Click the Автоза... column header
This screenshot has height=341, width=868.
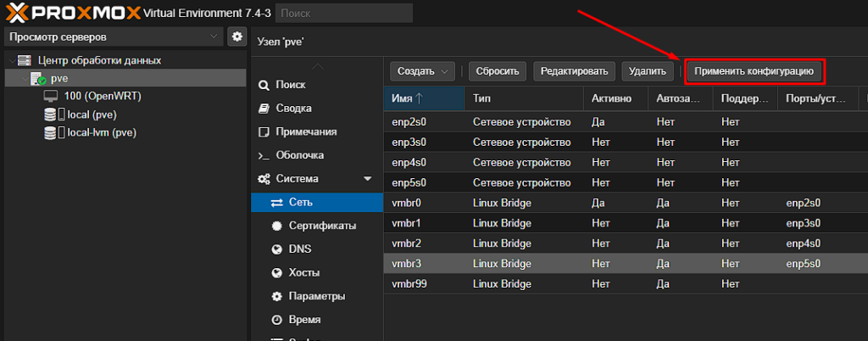pos(681,98)
